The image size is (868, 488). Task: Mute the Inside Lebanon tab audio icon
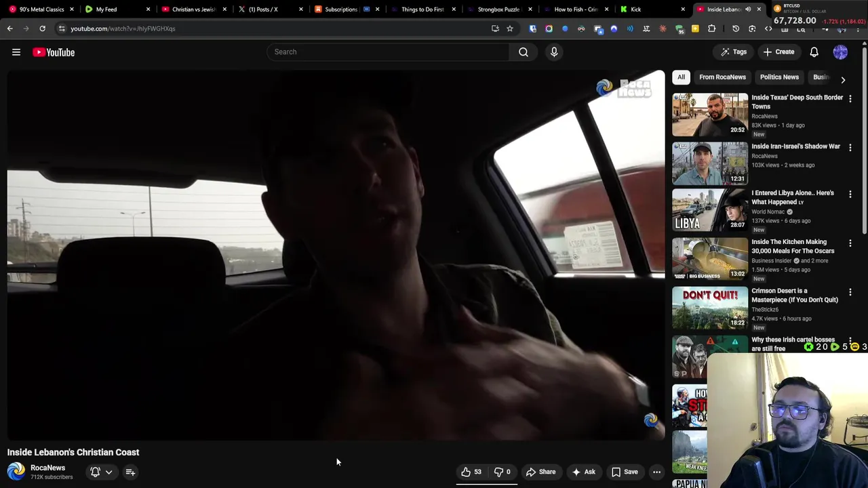click(x=748, y=9)
